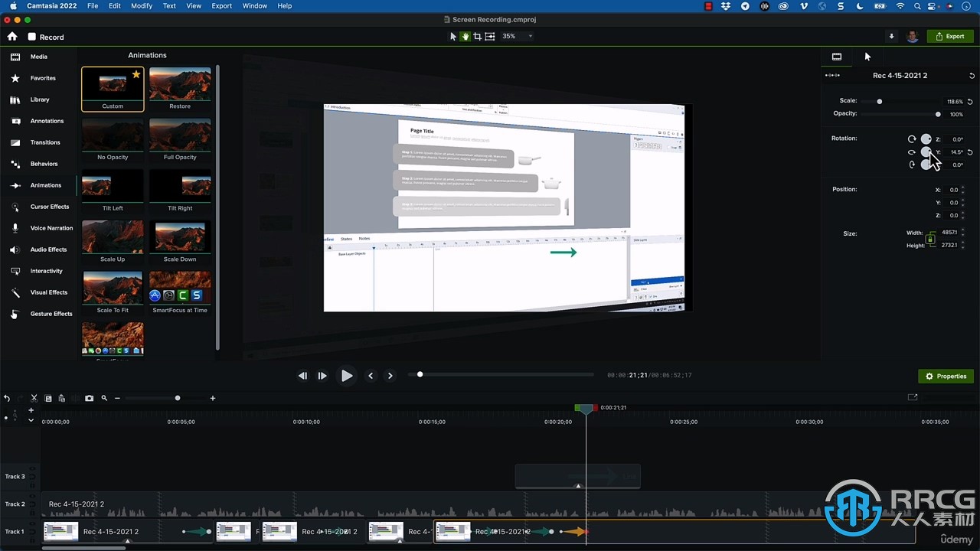Zoom out timeline with minus button
980x551 pixels.
(x=117, y=398)
